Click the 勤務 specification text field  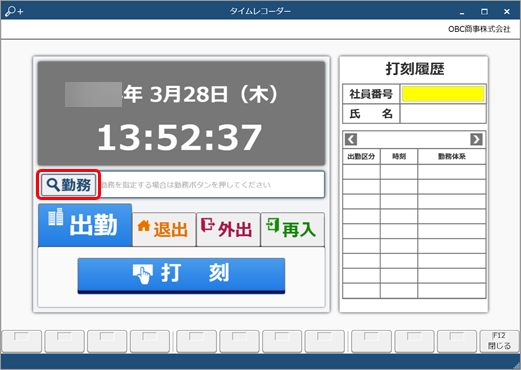point(212,185)
